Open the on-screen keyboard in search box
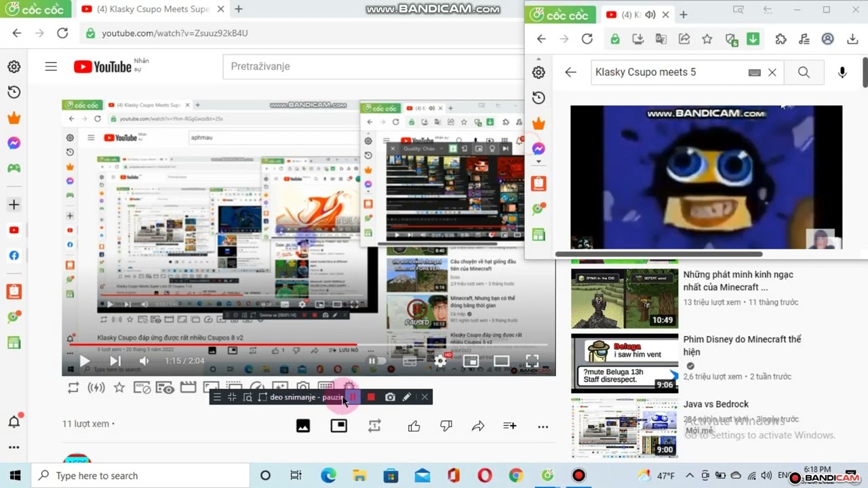 click(x=754, y=73)
